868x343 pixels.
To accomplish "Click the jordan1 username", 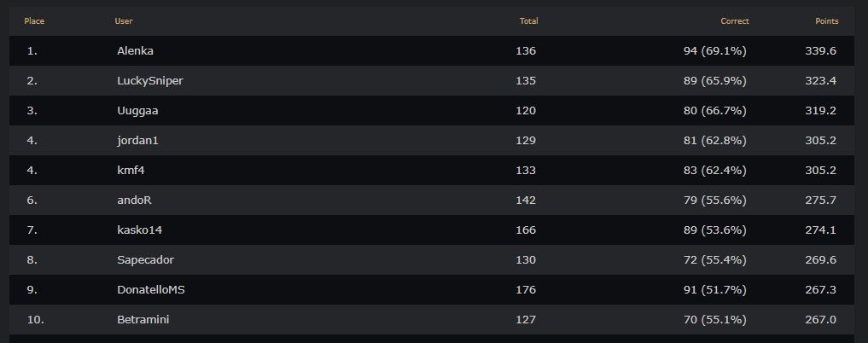I will (137, 141).
